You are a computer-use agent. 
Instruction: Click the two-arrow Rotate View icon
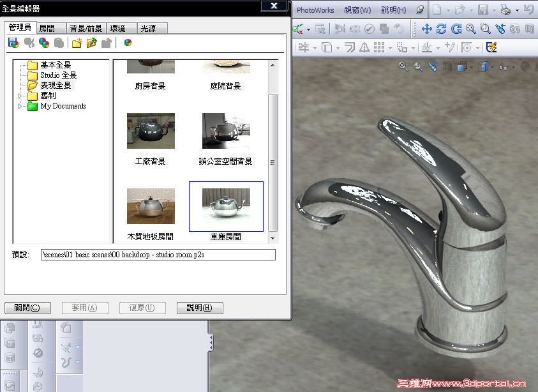[x=441, y=29]
